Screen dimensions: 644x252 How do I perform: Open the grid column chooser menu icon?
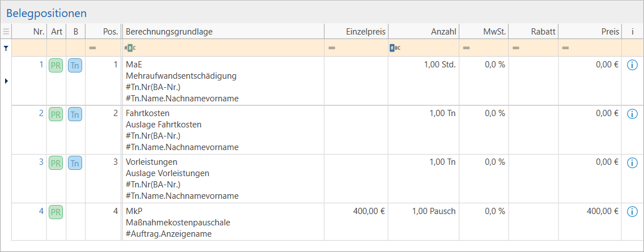pos(6,32)
